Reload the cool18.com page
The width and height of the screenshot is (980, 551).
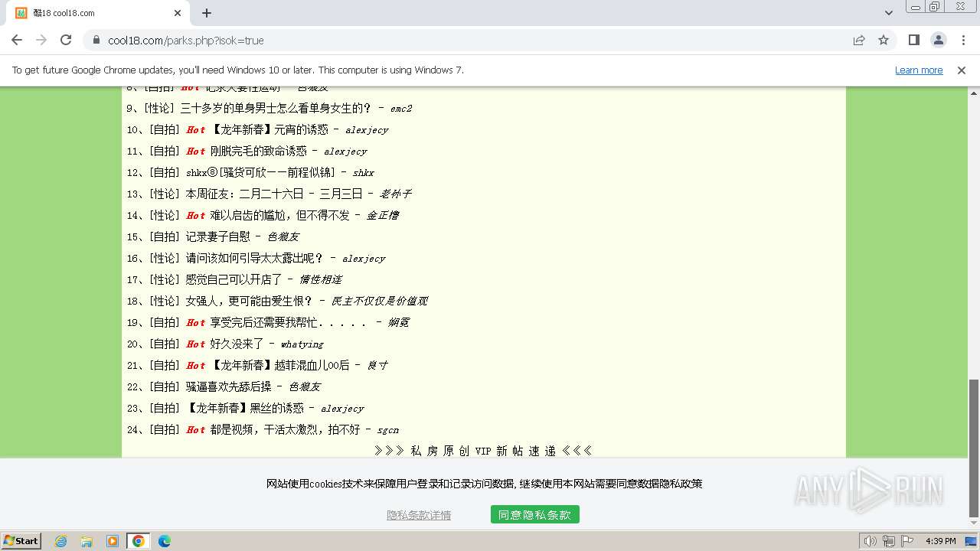point(66,40)
